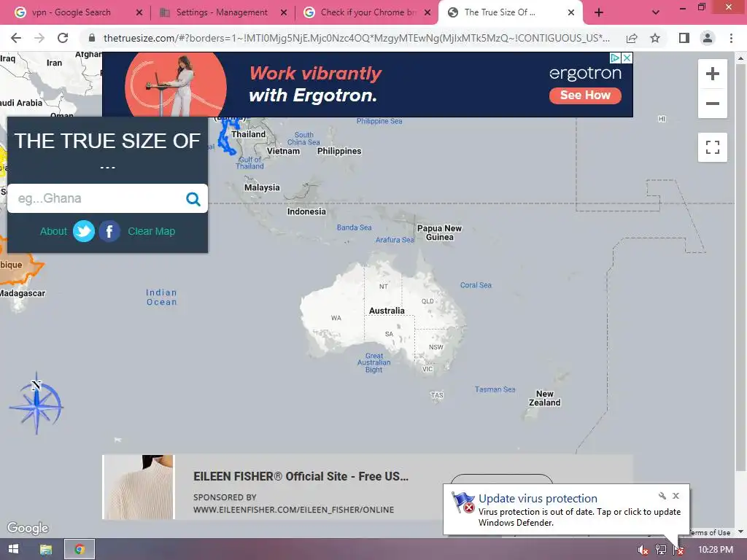Share via the Twitter icon
Screen dimensions: 747x560
tap(84, 231)
